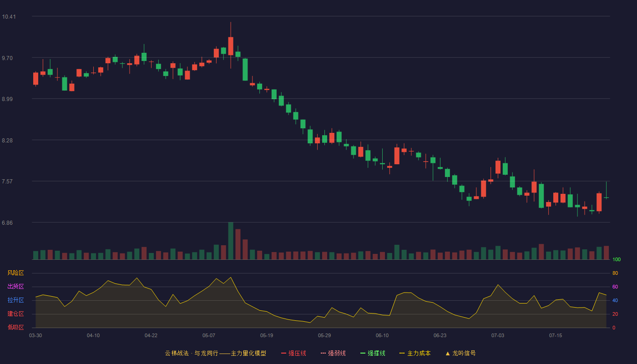Toggle the 强弱线 legend series
The image size is (637, 364).
(x=333, y=353)
